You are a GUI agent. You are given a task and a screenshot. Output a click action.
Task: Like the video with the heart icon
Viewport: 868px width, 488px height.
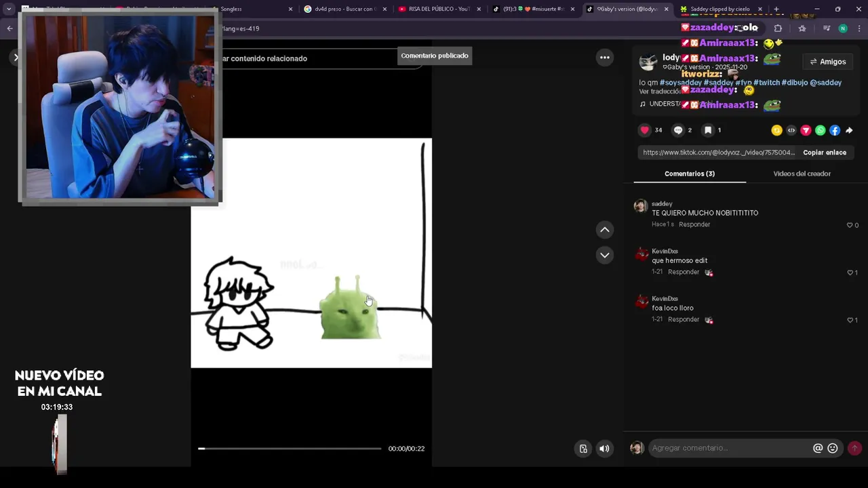(644, 130)
